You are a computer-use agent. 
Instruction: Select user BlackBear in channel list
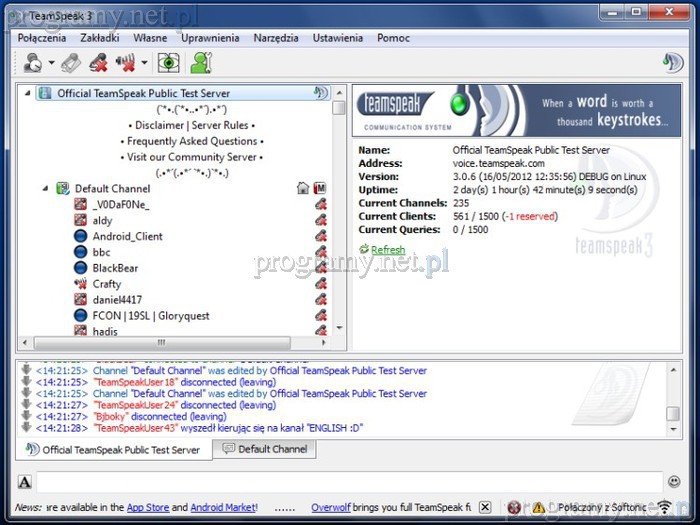pos(115,268)
